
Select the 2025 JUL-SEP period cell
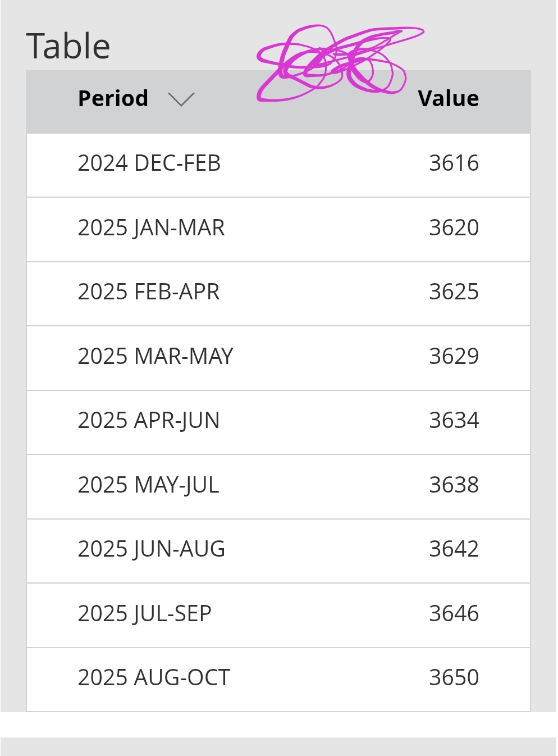(145, 614)
